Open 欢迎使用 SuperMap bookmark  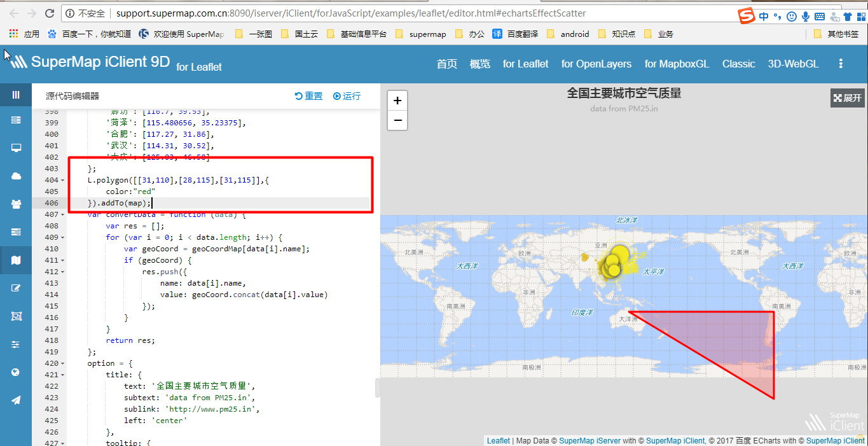pyautogui.click(x=182, y=34)
